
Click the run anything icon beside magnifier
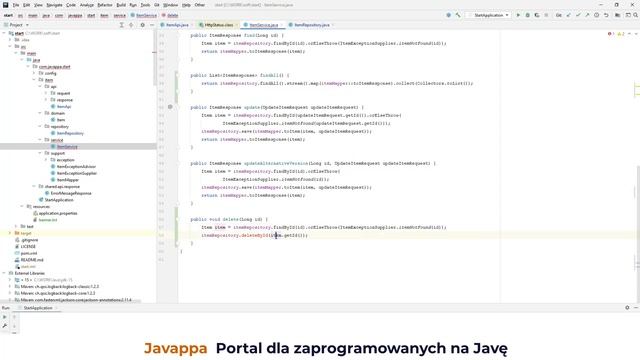click(x=628, y=15)
